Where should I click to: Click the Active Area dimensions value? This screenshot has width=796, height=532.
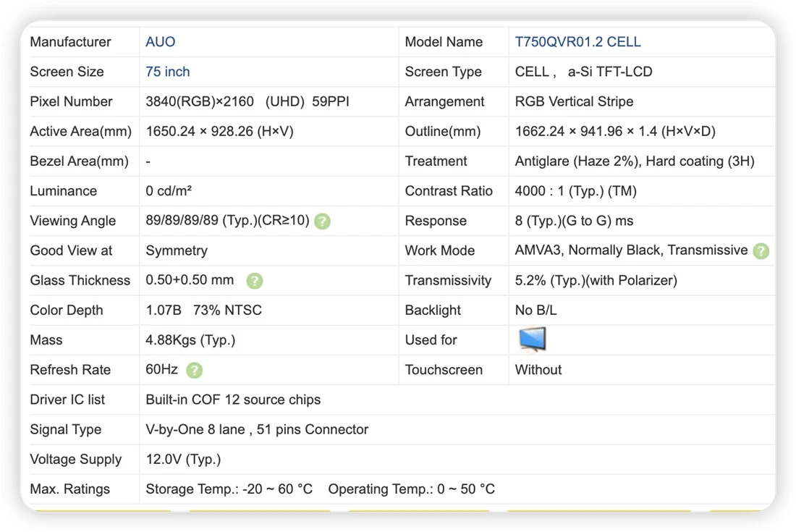pyautogui.click(x=219, y=132)
